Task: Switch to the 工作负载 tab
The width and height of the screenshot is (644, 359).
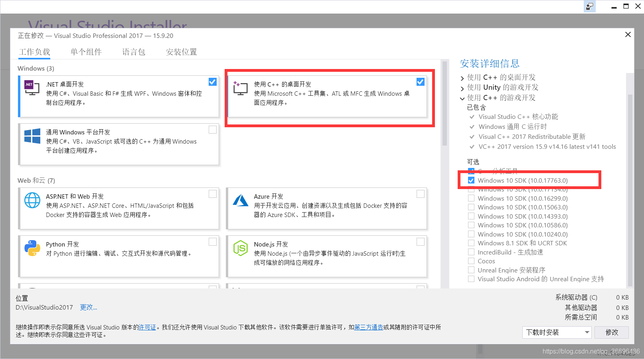Action: pos(35,52)
